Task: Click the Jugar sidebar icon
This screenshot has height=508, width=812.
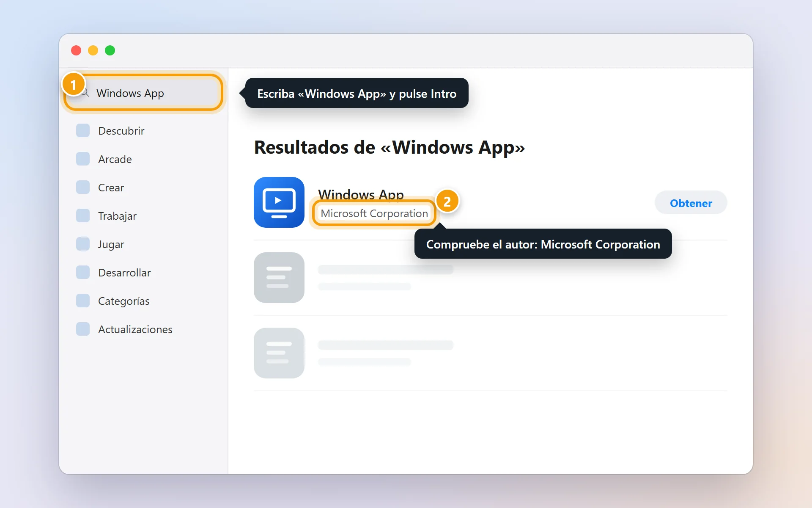Action: (83, 244)
